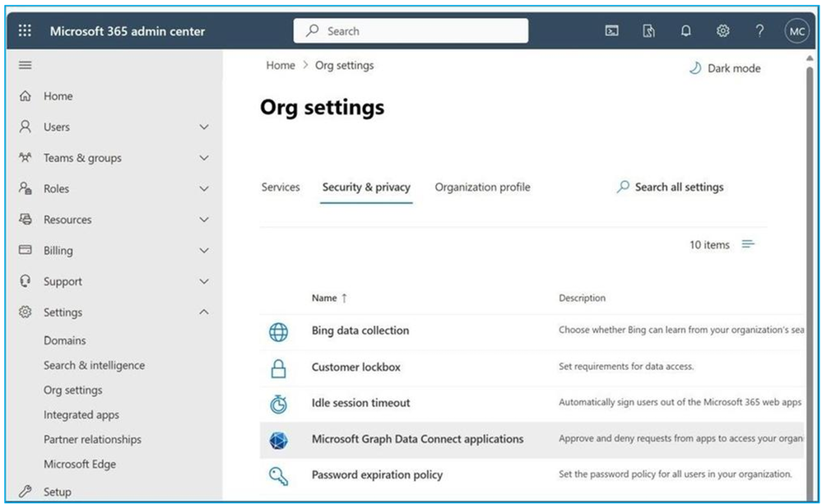
Task: Open Microsoft Edge in sidebar
Action: coord(80,464)
